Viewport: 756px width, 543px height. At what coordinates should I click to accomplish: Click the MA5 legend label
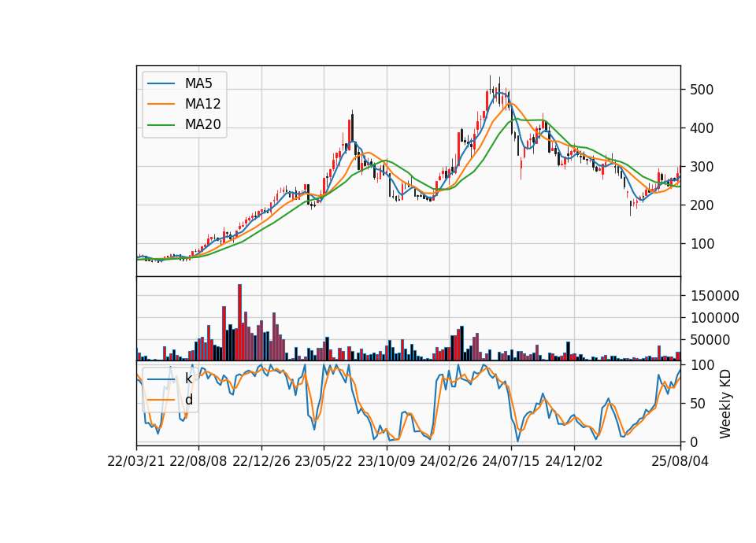pyautogui.click(x=198, y=83)
